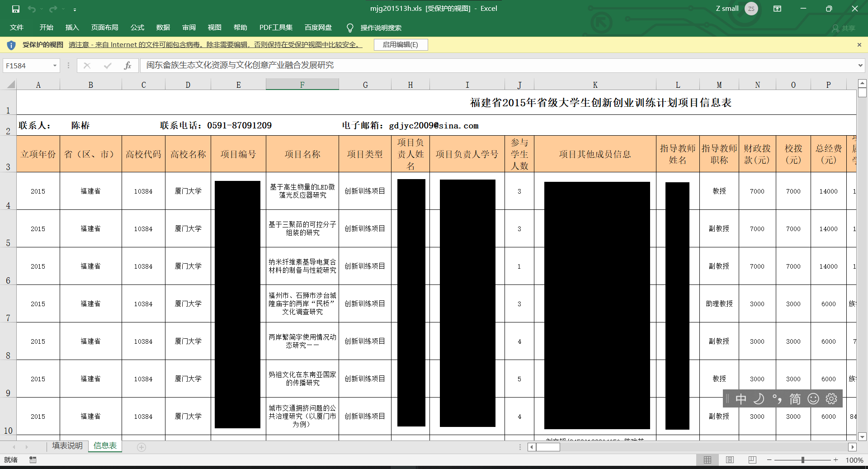
Task: Click header cell 项目名称
Action: point(302,154)
